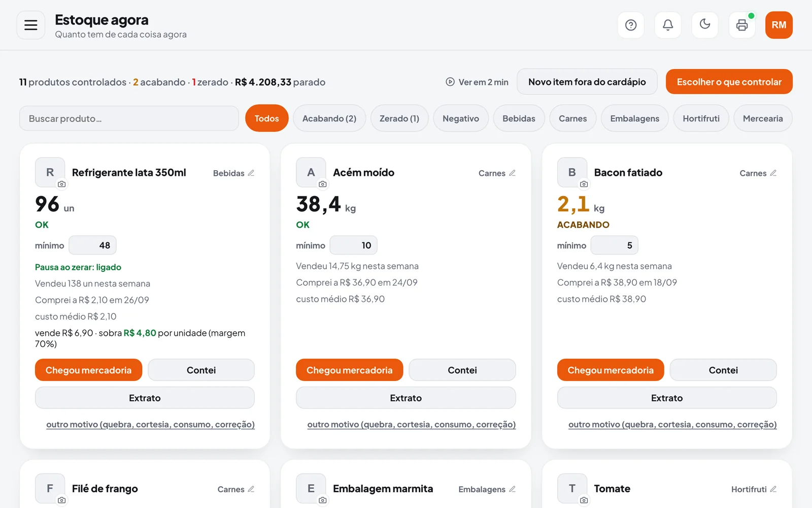
Task: Filter by Acabando (2)
Action: coord(329,118)
